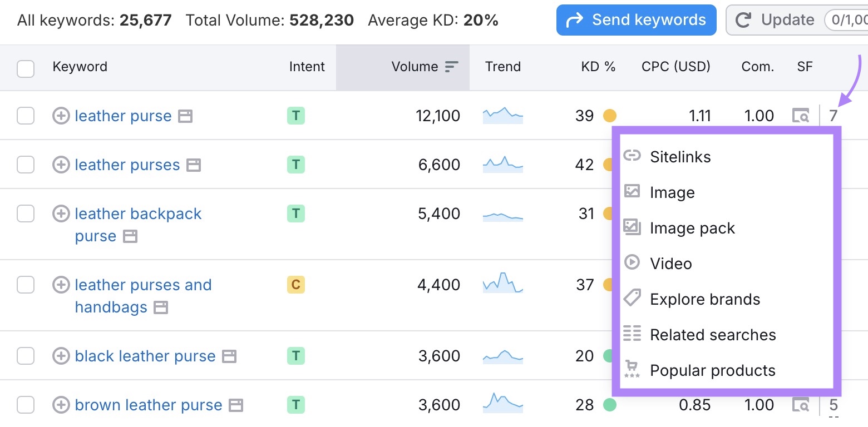Screen dimensions: 868x427
Task: Click the trend sparkline for leather purses and handbags
Action: tap(502, 284)
